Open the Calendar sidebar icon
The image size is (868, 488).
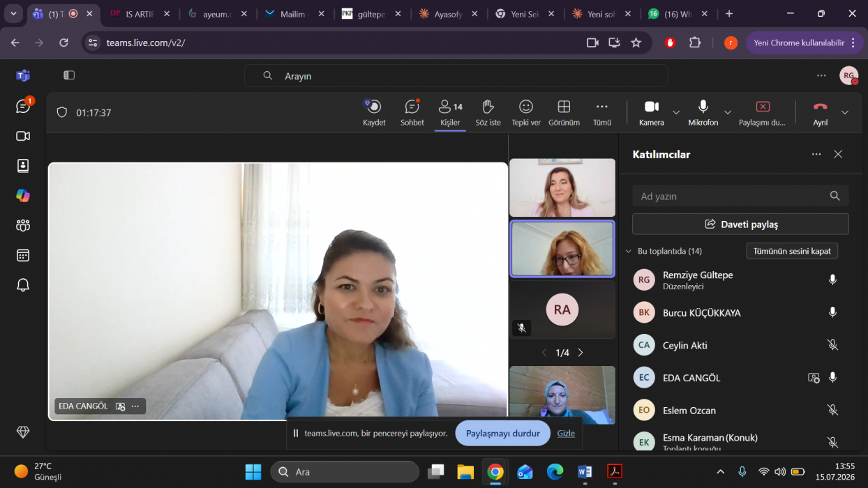(23, 255)
